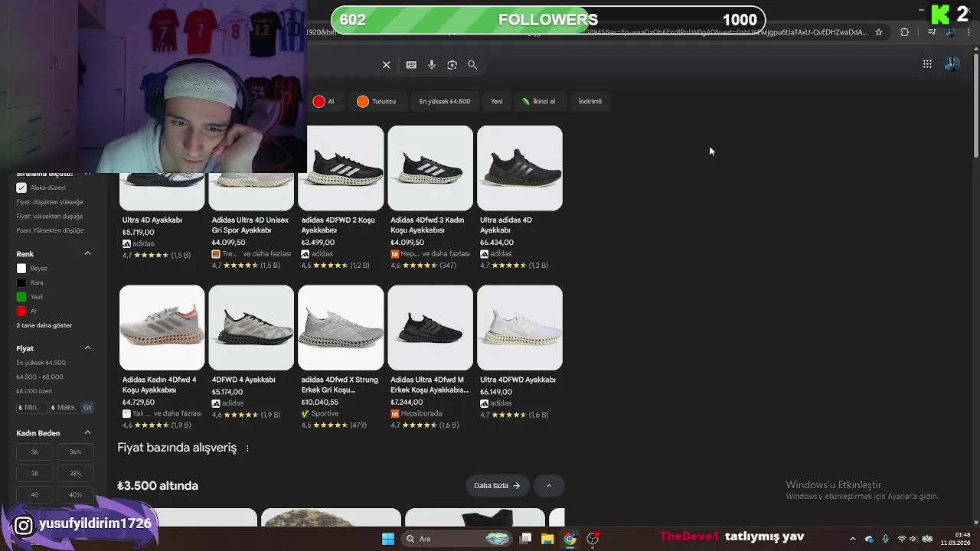Open Task View in the taskbar
The width and height of the screenshot is (980, 551).
(x=526, y=539)
